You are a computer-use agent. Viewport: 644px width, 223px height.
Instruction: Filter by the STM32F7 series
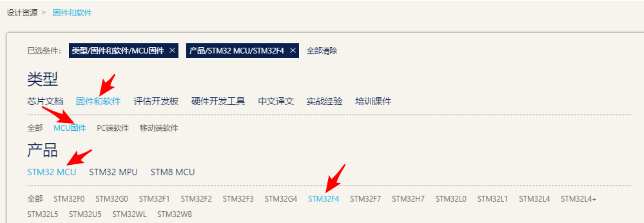(x=365, y=199)
